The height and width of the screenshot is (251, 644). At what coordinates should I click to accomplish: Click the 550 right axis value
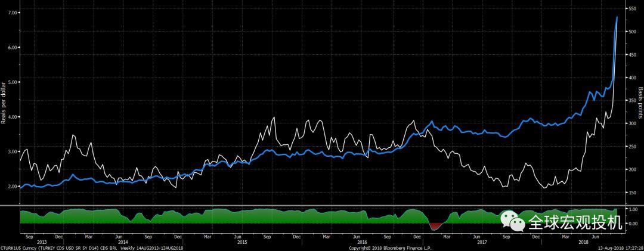[631, 8]
